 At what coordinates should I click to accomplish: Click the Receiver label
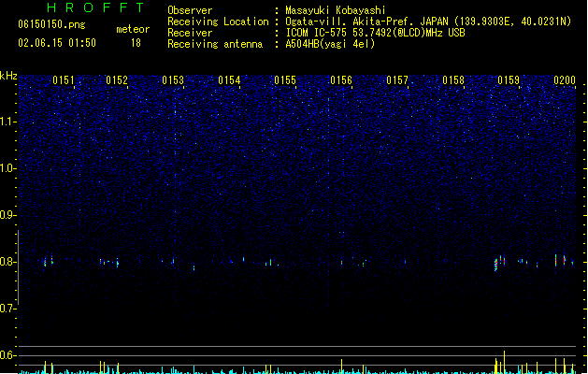[190, 33]
